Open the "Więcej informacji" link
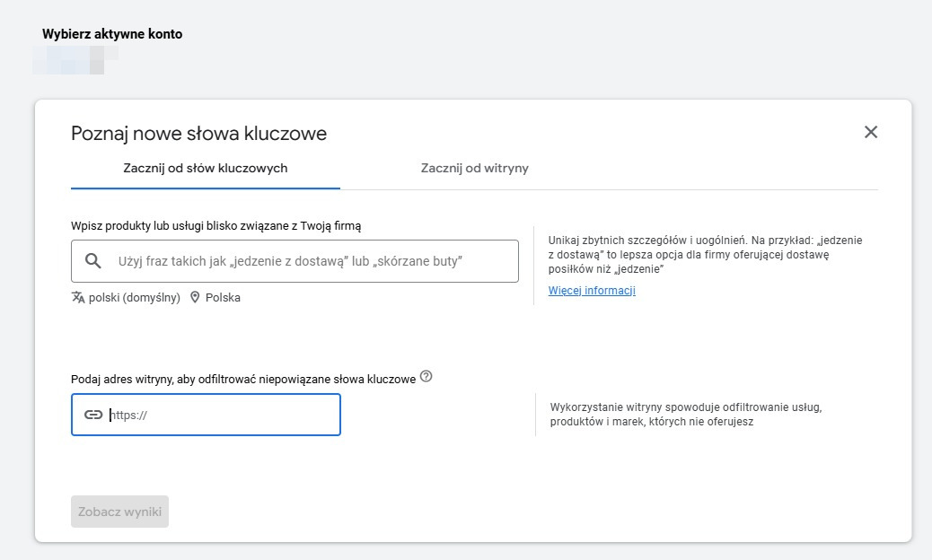The image size is (932, 560). click(592, 291)
